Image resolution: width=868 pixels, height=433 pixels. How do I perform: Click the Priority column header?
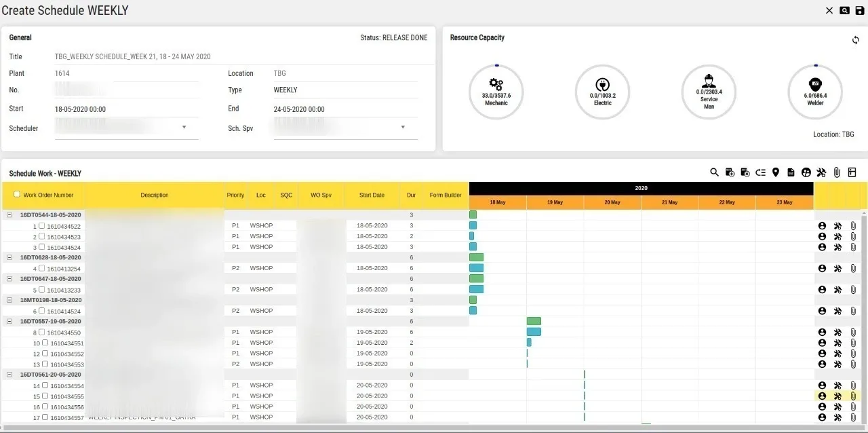[x=235, y=195]
